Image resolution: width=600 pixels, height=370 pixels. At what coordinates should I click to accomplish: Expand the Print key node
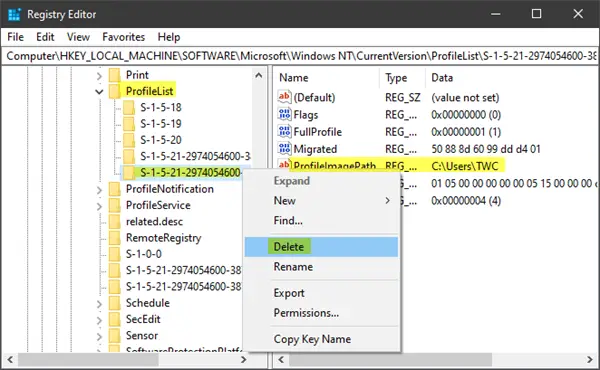[99, 75]
